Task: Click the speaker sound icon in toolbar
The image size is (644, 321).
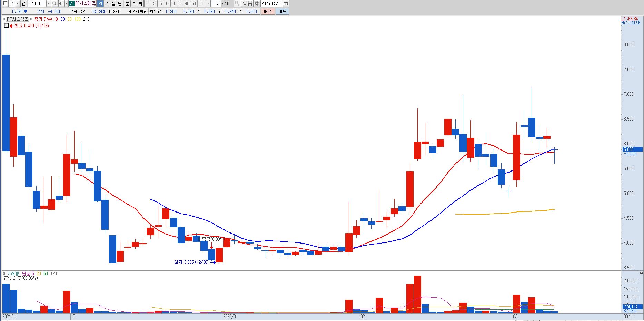Action: (61, 3)
